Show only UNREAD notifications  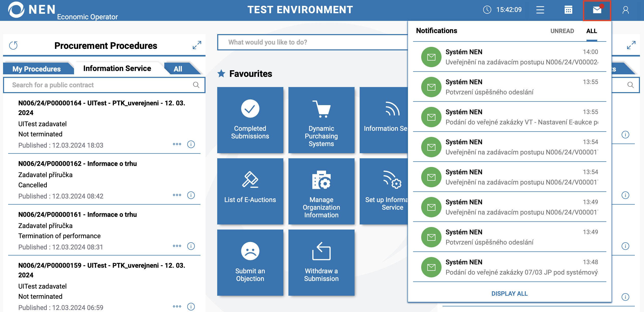(562, 31)
